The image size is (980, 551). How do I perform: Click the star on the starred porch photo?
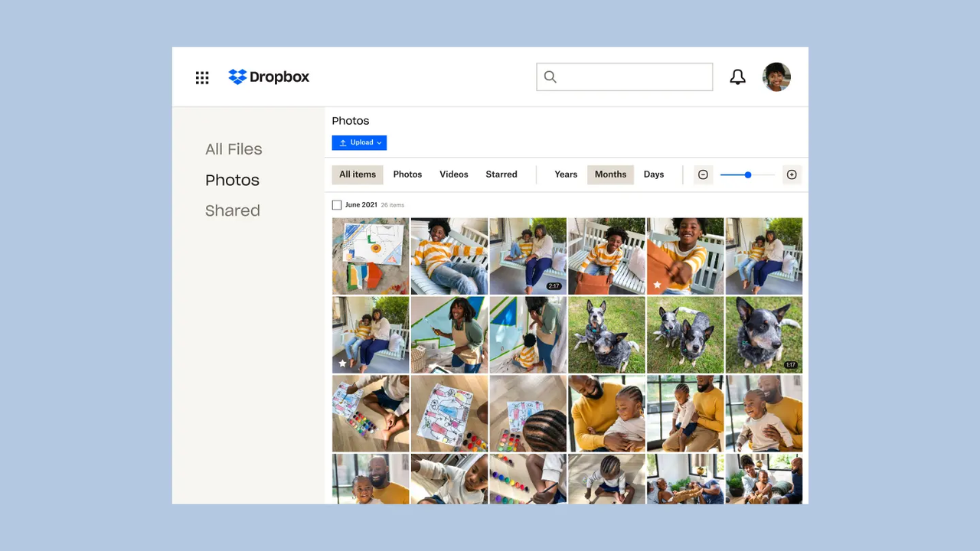[x=342, y=363]
